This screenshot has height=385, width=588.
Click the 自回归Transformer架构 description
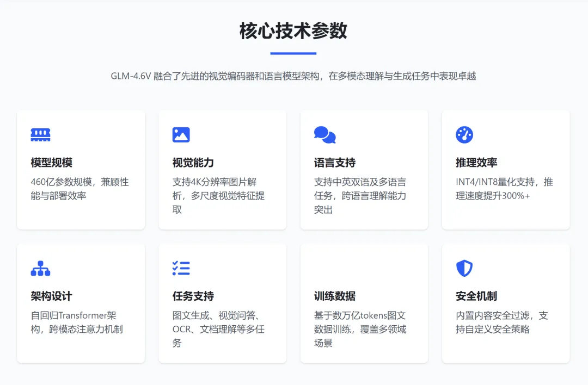tap(77, 322)
